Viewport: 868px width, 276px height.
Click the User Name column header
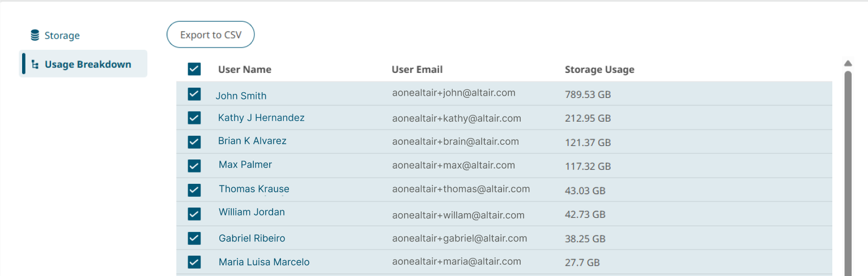[x=245, y=70]
